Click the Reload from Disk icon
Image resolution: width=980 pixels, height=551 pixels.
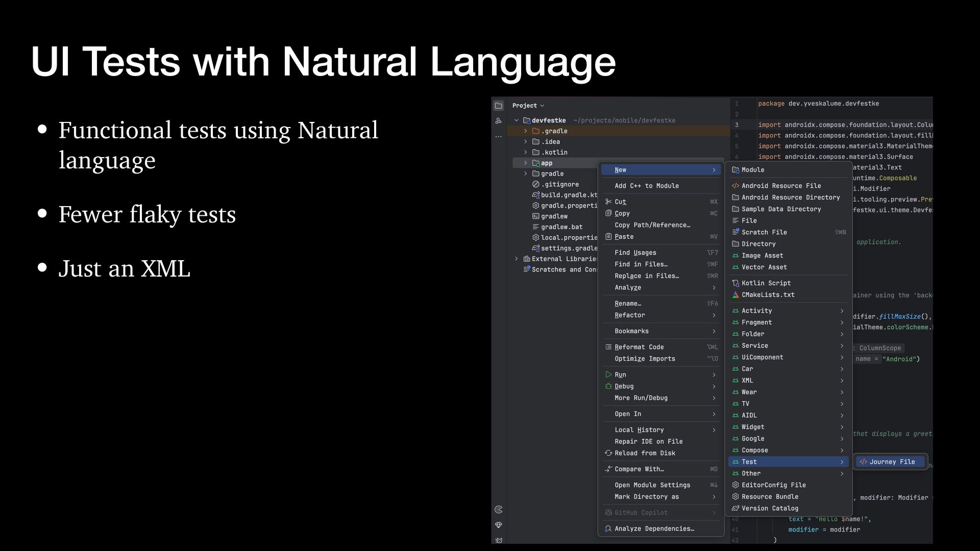[x=608, y=453]
